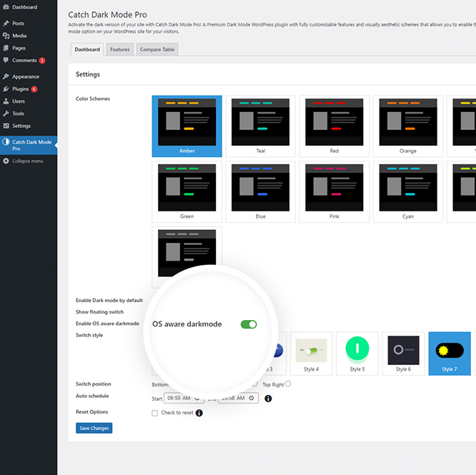Click the red Plugins update badge

pyautogui.click(x=34, y=89)
